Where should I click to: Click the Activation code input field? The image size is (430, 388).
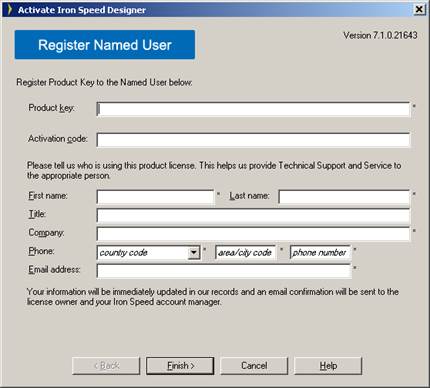coord(253,140)
